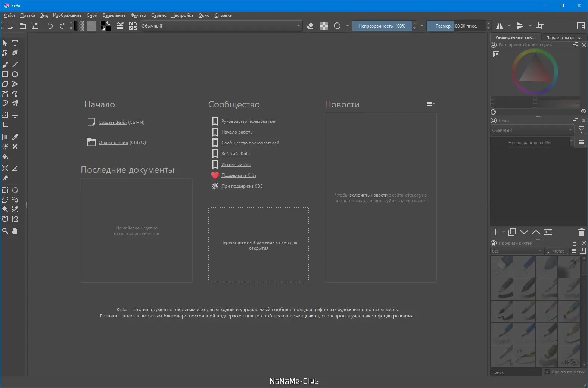Viewport: 588px width, 388px height.
Task: Click the Redo toolbar icon
Action: [x=62, y=26]
